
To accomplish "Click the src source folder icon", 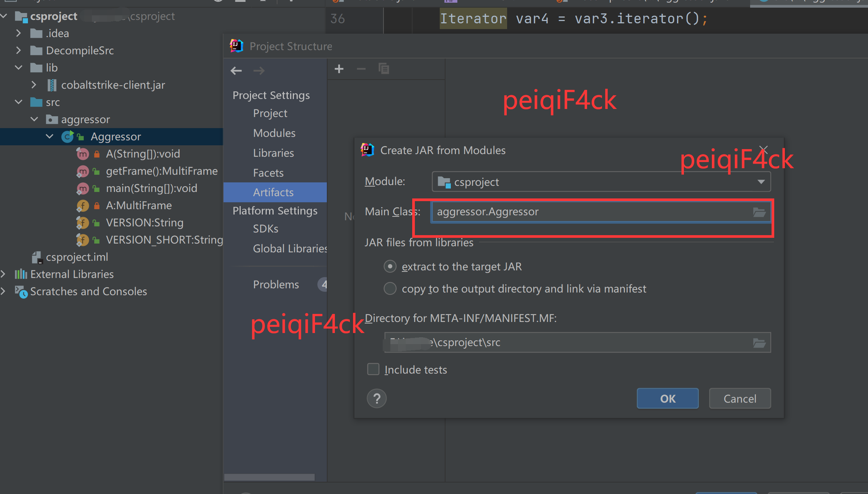I will (x=36, y=102).
